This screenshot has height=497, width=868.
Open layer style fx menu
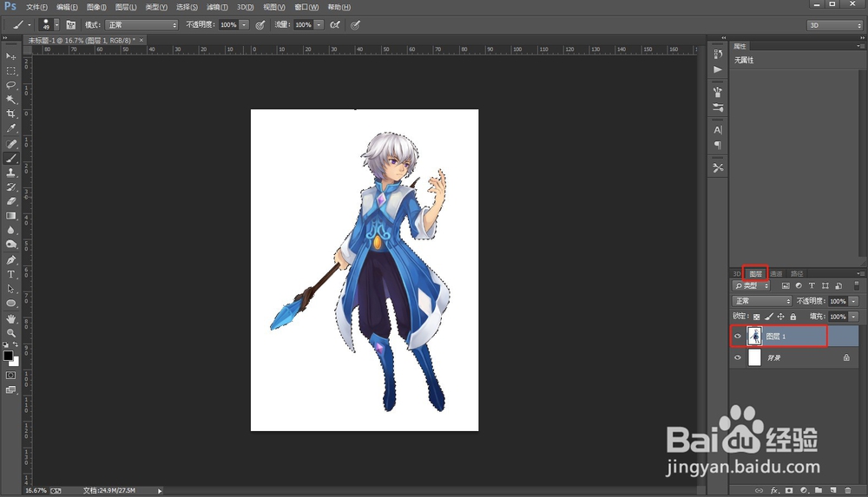point(774,490)
